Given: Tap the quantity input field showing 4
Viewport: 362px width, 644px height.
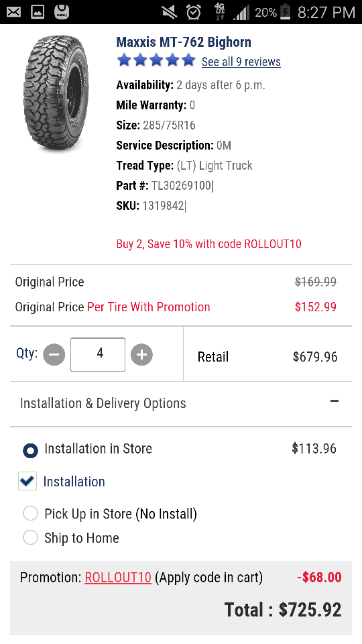Looking at the screenshot, I should point(98,354).
